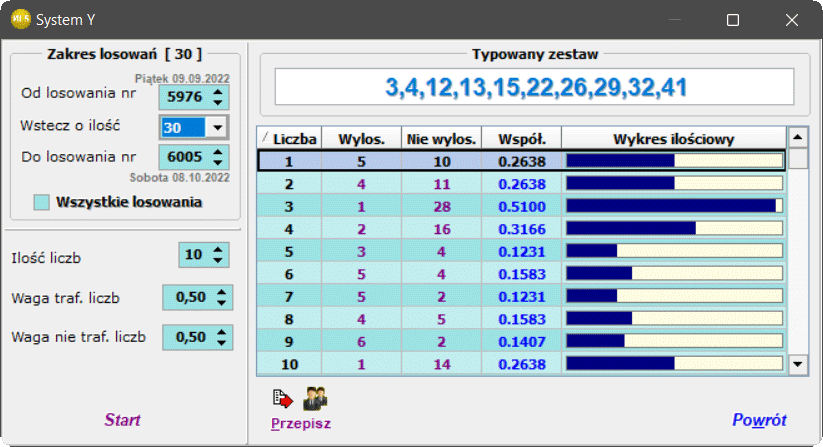Image resolution: width=823 pixels, height=447 pixels.
Task: Select table row for number 2
Action: (x=522, y=184)
